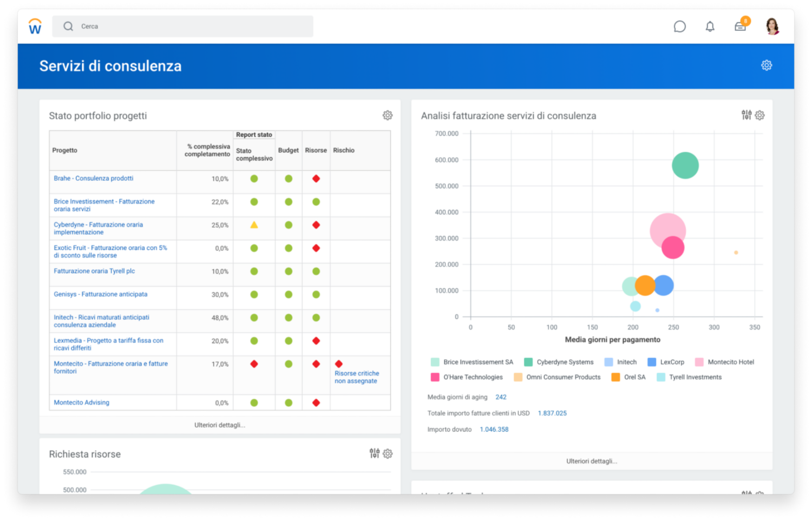Open Brice Investissement - Fatturazione oraria servizi

click(104, 205)
